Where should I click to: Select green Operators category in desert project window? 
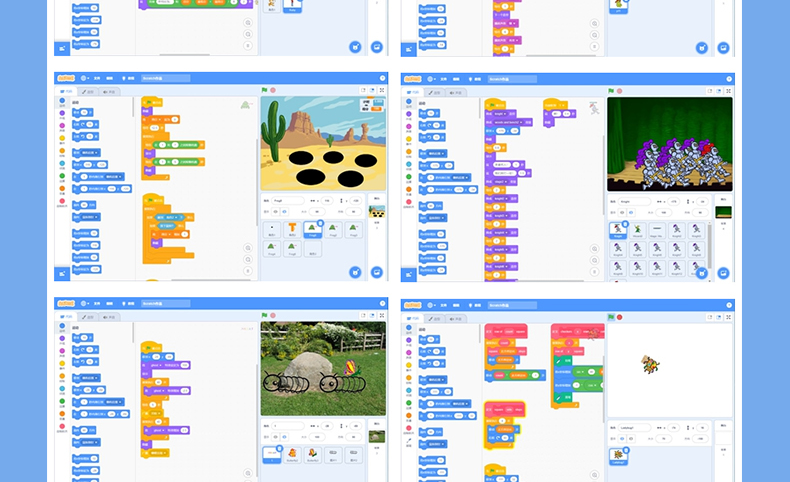pyautogui.click(x=62, y=176)
